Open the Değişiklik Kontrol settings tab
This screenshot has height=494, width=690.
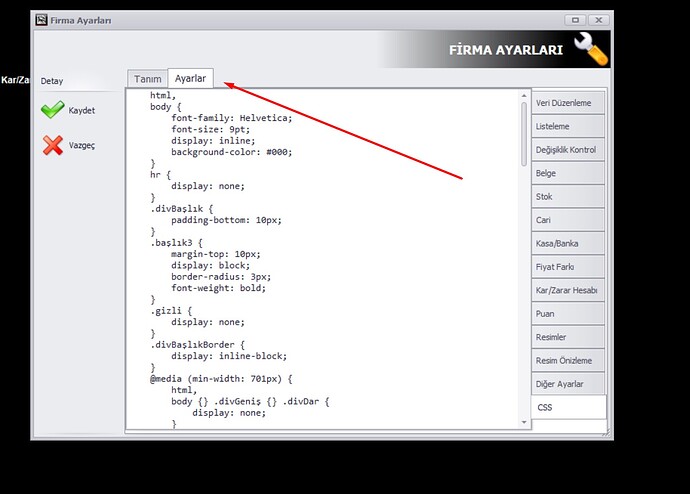[568, 150]
